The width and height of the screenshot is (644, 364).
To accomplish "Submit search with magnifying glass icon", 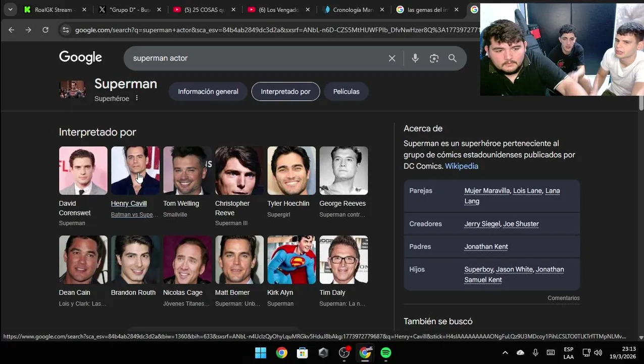I will coord(453,58).
